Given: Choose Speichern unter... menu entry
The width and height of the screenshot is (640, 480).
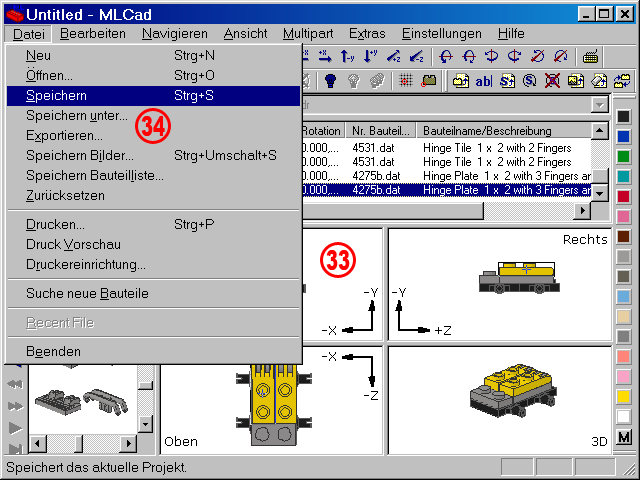Looking at the screenshot, I should click(153, 116).
